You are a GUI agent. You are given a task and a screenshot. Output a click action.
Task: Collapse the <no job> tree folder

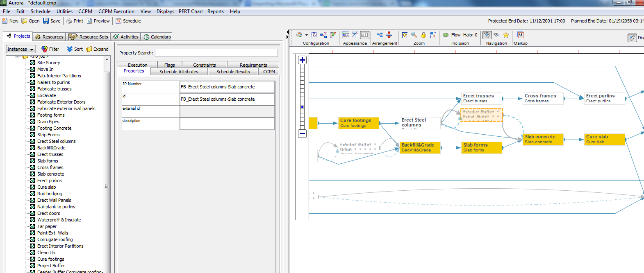tap(18, 56)
